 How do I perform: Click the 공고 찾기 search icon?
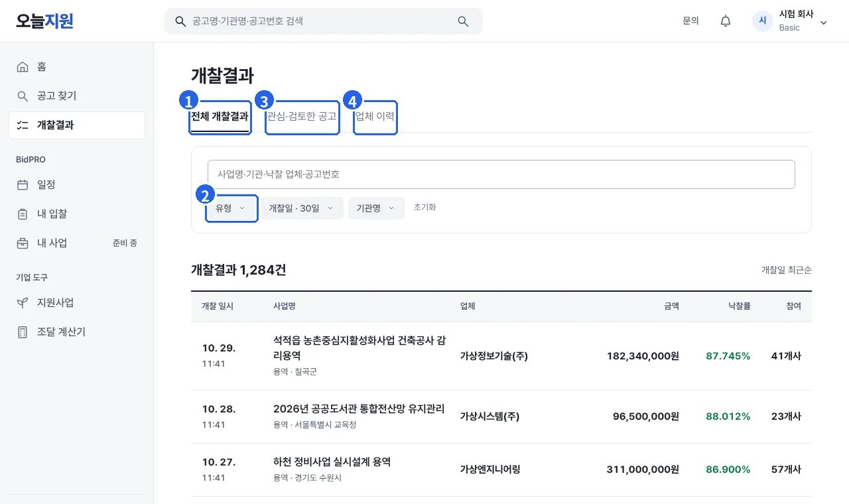[23, 96]
